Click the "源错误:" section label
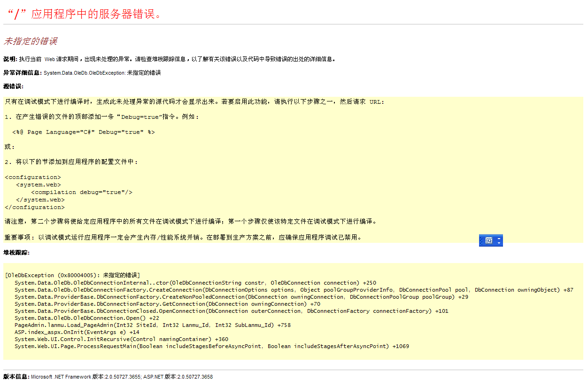 tap(13, 86)
